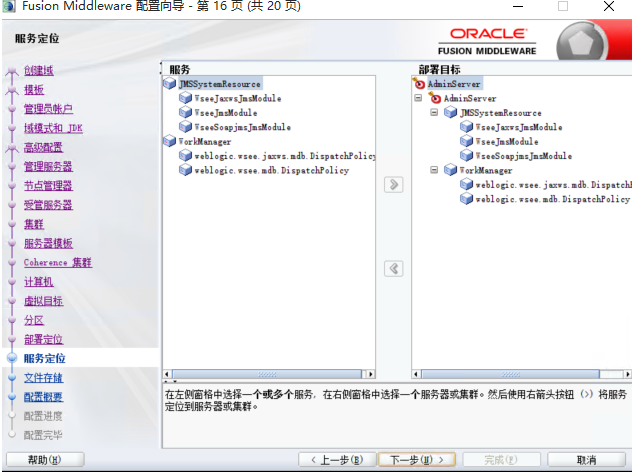Click WorkManager icon in deployment targets
Image resolution: width=632 pixels, height=472 pixels.
[450, 170]
